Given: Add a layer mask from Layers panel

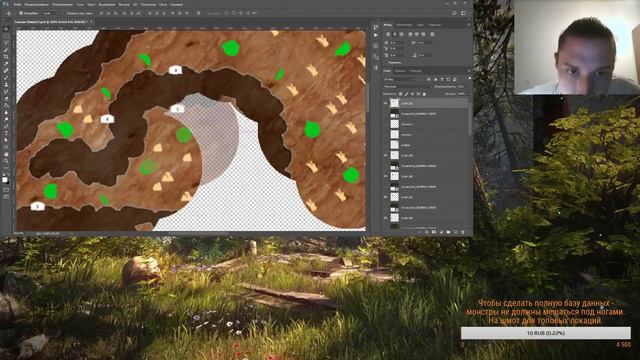Looking at the screenshot, I should click(x=433, y=232).
